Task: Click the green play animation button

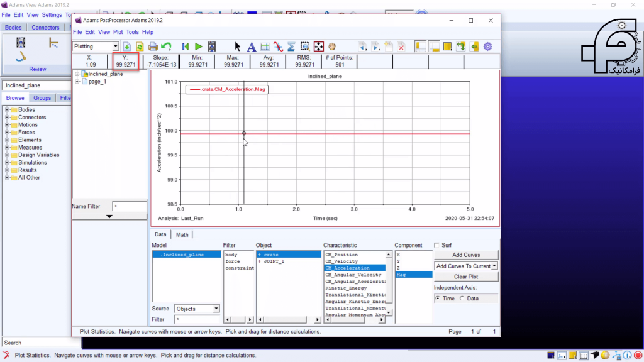Action: [x=198, y=47]
